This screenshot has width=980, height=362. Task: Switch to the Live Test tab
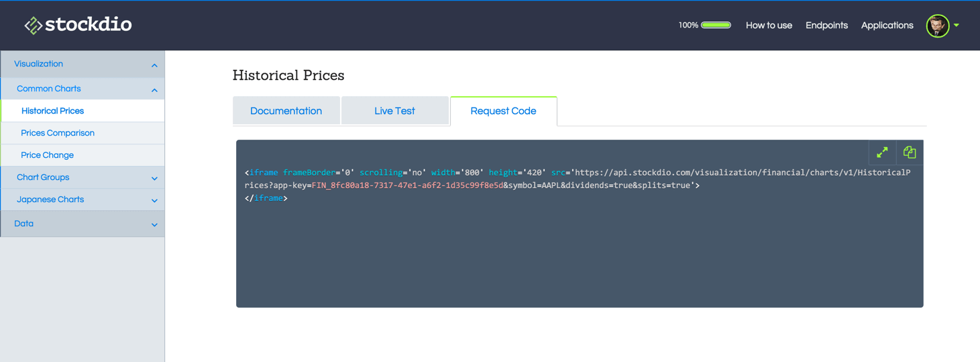[x=394, y=111]
